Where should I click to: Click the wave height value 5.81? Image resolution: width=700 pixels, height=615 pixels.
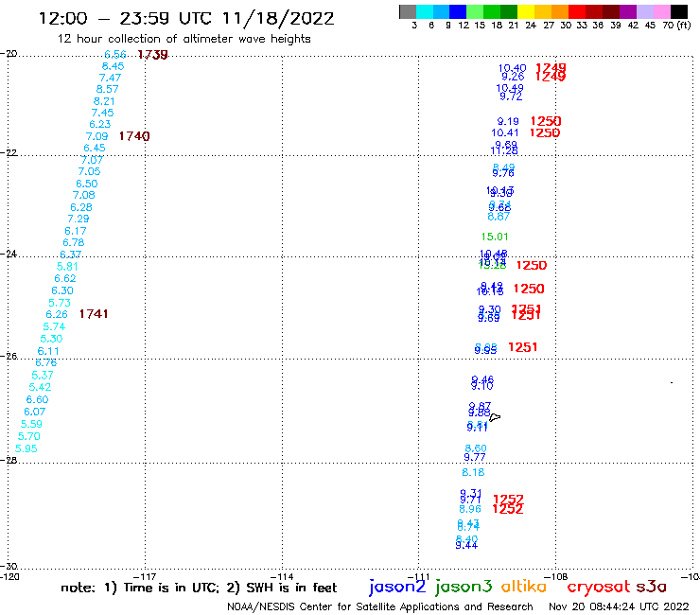pyautogui.click(x=67, y=267)
